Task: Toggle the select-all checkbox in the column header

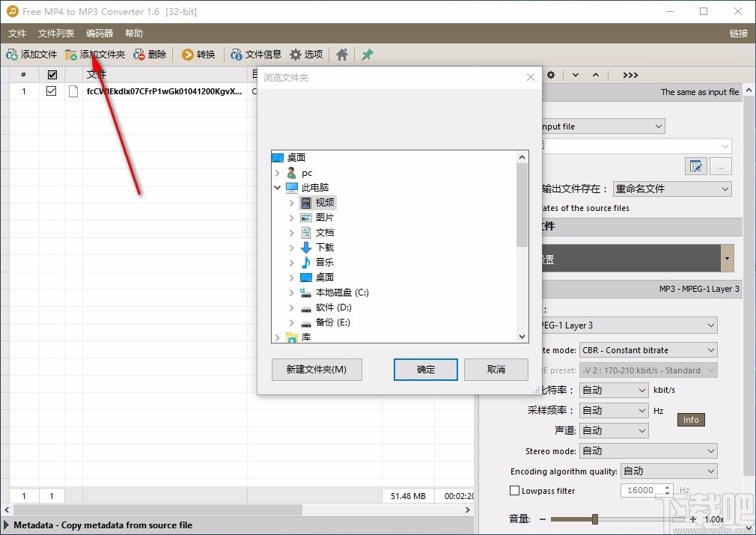Action: pos(51,74)
